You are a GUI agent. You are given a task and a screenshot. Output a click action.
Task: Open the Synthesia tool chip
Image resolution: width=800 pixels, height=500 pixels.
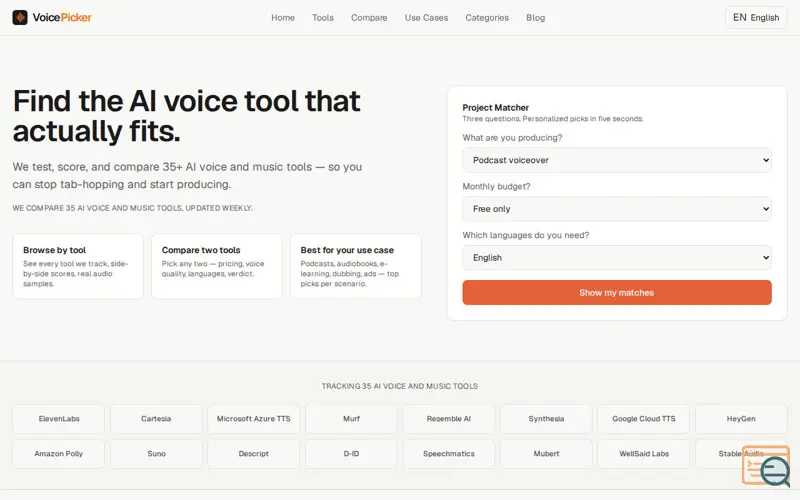pyautogui.click(x=546, y=419)
